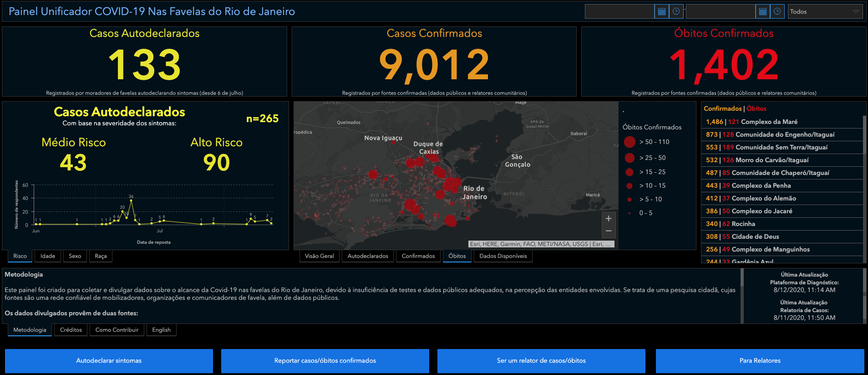Open the end date clock picker
The image size is (868, 375).
coord(777,11)
